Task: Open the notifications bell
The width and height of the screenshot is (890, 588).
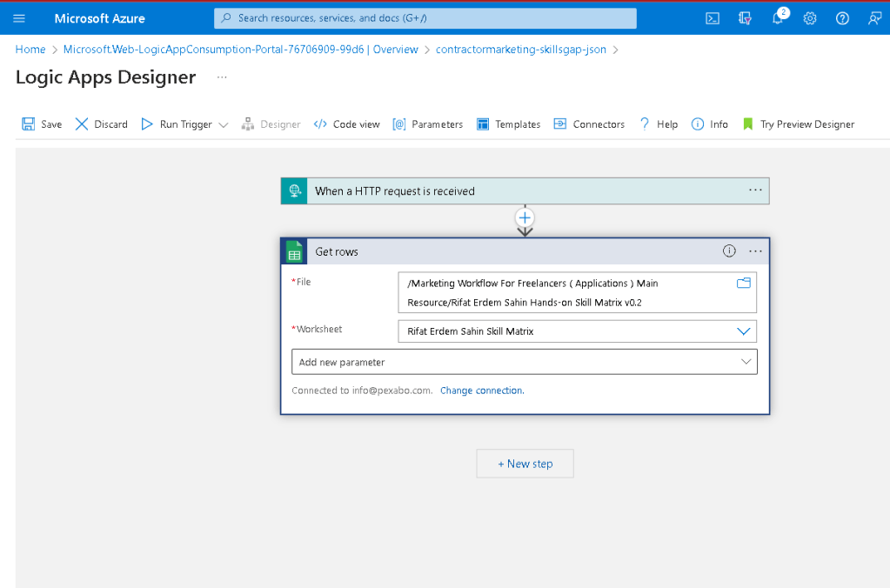Action: (778, 18)
